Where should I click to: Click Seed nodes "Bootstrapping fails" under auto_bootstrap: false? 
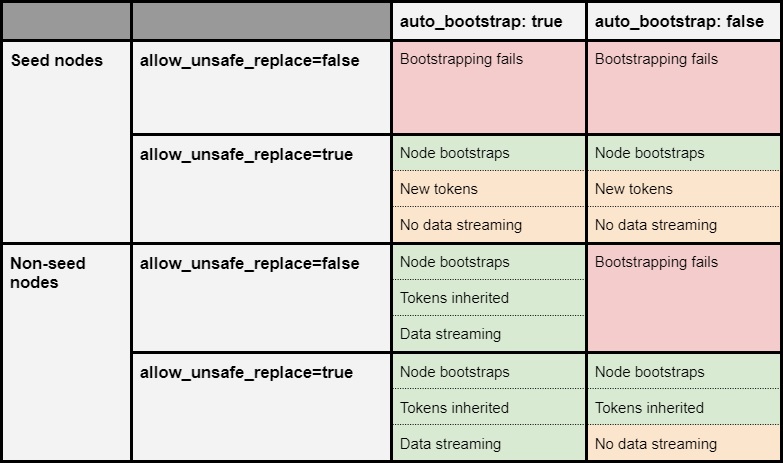click(656, 59)
